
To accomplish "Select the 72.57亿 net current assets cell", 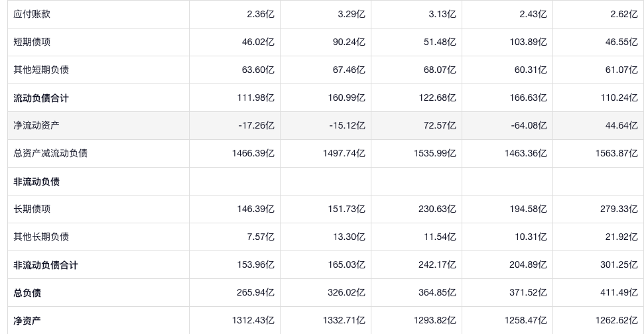I will (x=436, y=125).
